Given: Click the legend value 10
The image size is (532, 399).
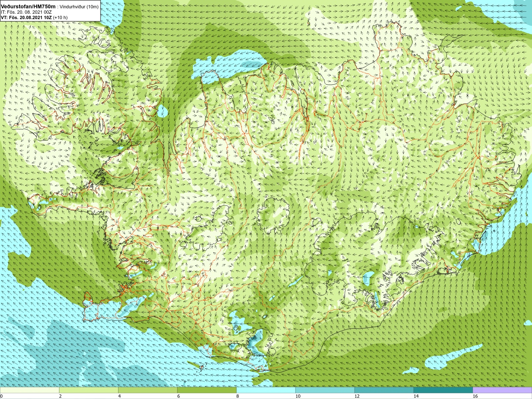Looking at the screenshot, I should tap(298, 396).
